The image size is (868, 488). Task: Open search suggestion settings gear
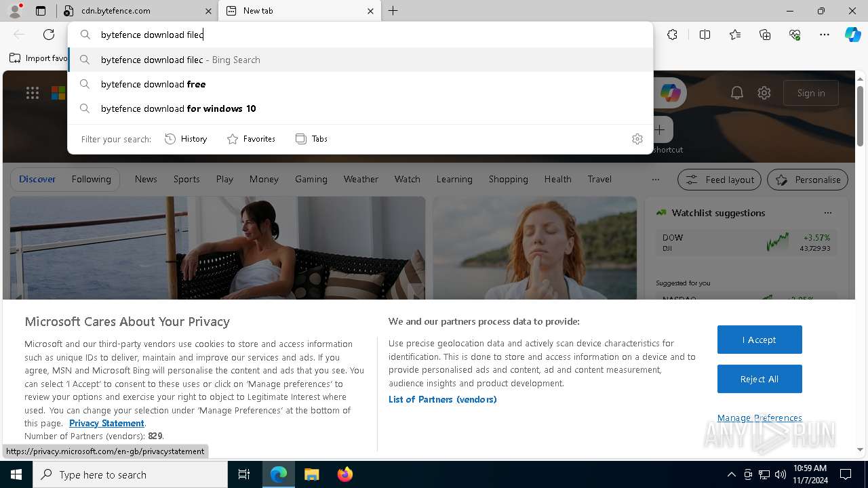click(x=637, y=139)
